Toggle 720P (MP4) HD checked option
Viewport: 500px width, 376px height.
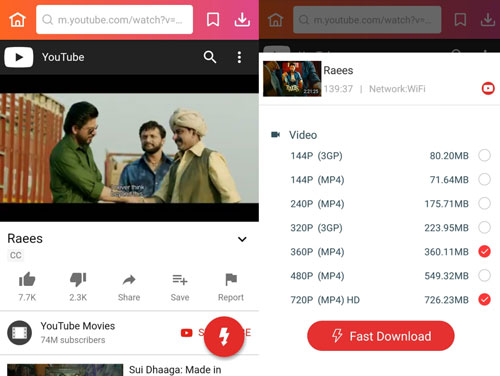[484, 299]
